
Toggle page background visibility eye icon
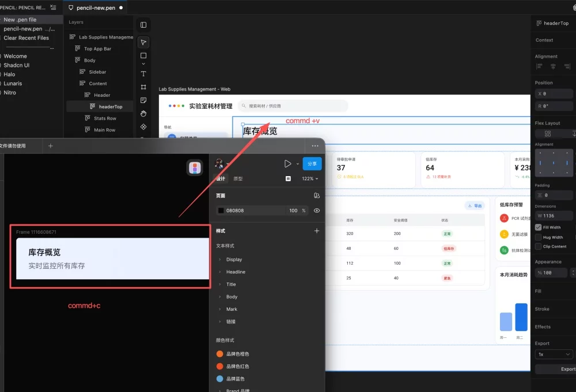click(317, 211)
